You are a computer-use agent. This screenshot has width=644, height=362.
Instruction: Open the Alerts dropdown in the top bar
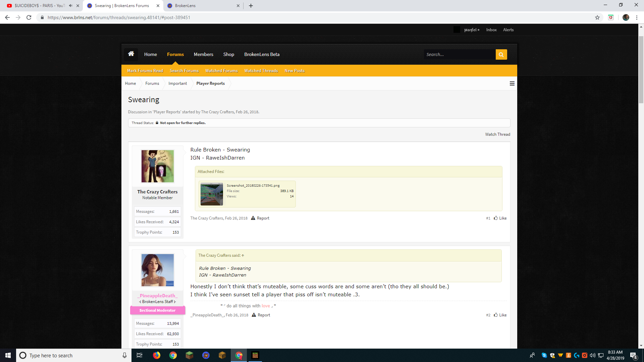pos(508,30)
